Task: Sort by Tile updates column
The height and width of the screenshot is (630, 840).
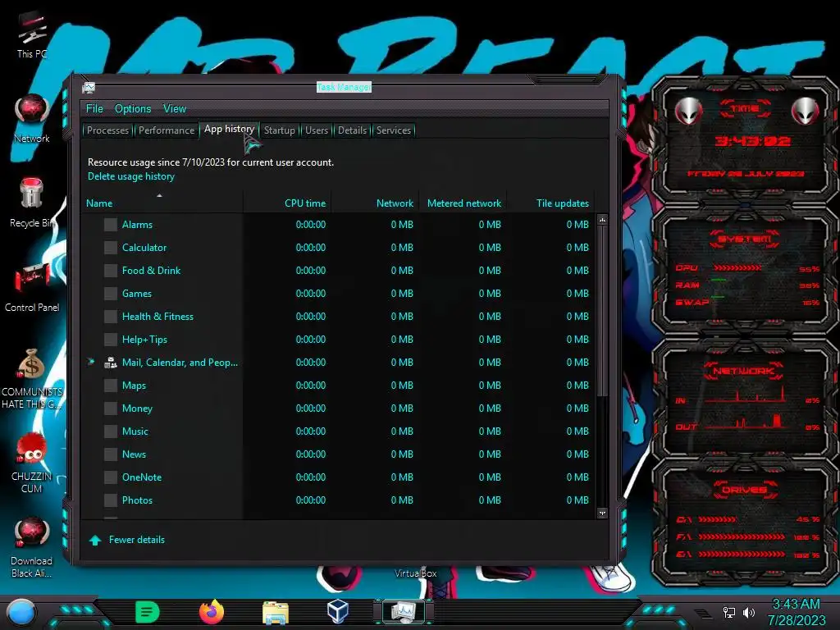Action: 550,203
